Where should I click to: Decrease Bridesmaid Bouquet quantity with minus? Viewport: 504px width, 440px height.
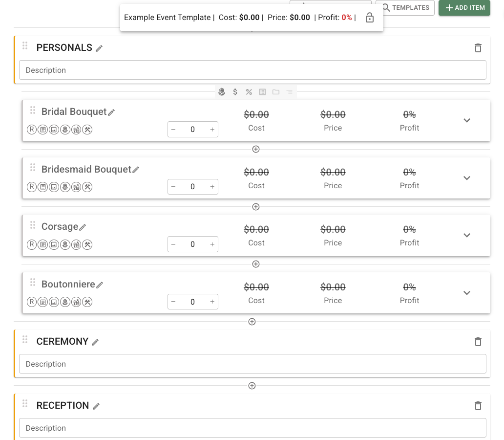pyautogui.click(x=173, y=187)
